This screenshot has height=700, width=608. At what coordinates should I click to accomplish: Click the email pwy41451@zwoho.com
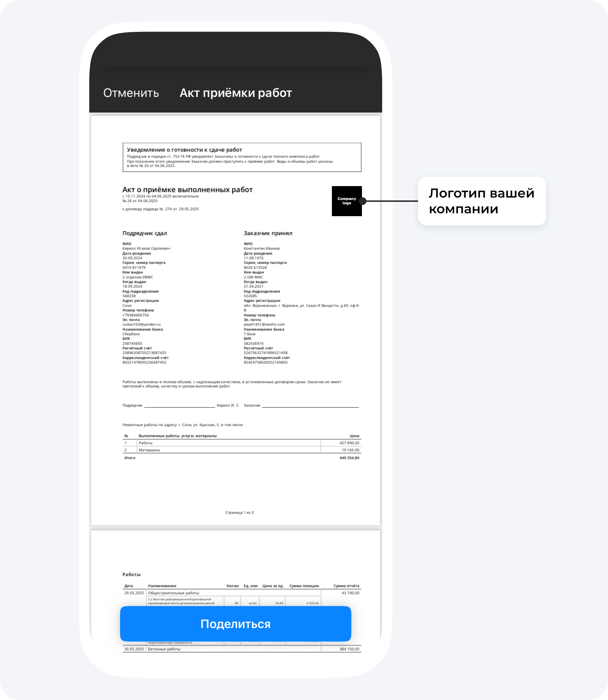coord(264,325)
